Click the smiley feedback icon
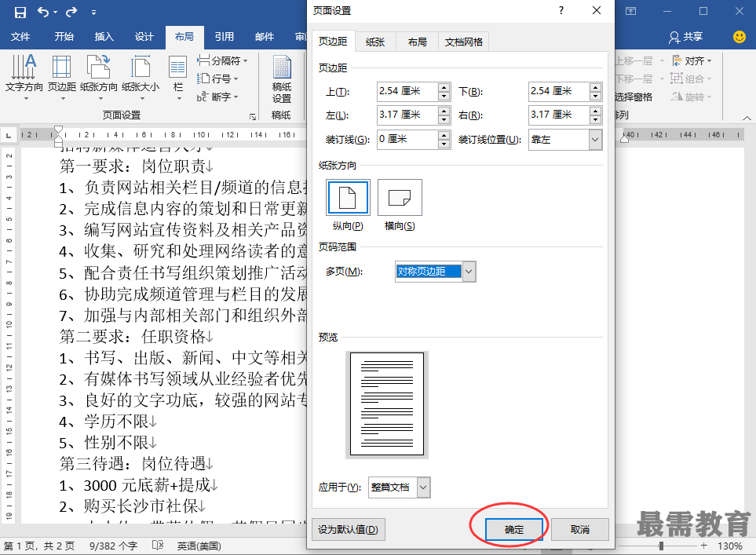Screen dimensions: 756x555 pyautogui.click(x=740, y=37)
